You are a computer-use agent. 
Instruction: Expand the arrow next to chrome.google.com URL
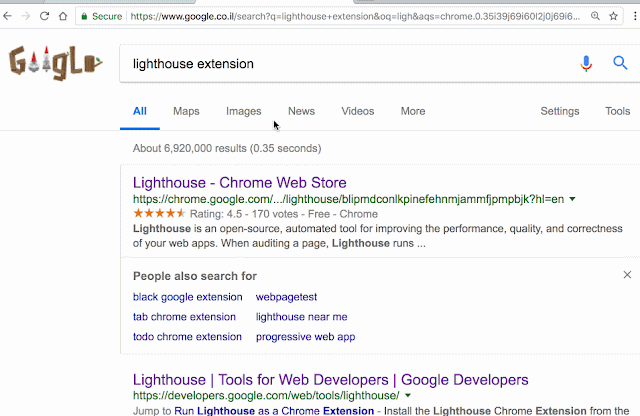pos(572,199)
